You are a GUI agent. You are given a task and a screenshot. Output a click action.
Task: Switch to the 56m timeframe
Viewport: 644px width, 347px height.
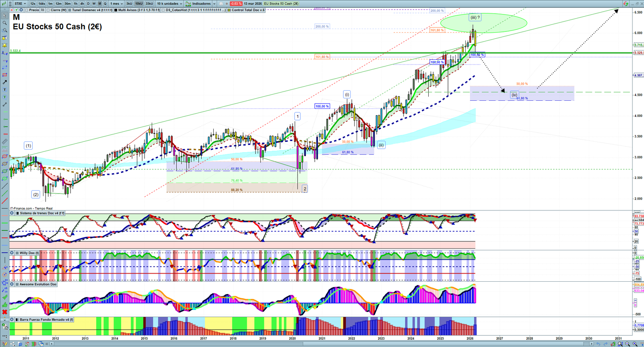68,4
